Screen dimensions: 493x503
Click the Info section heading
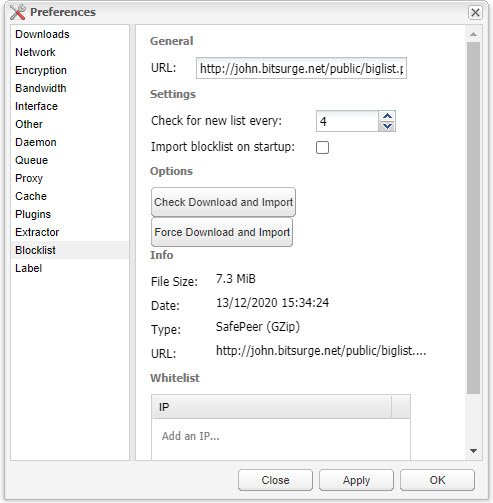tap(162, 255)
